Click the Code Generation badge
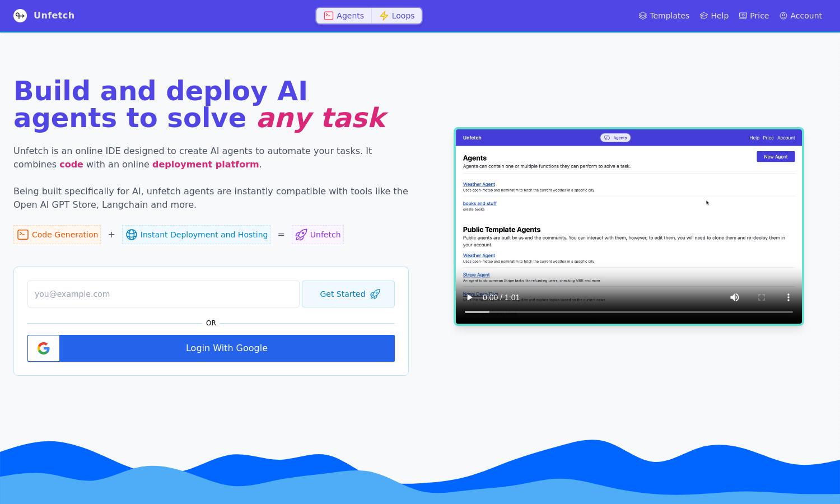This screenshot has height=504, width=840. coord(57,235)
